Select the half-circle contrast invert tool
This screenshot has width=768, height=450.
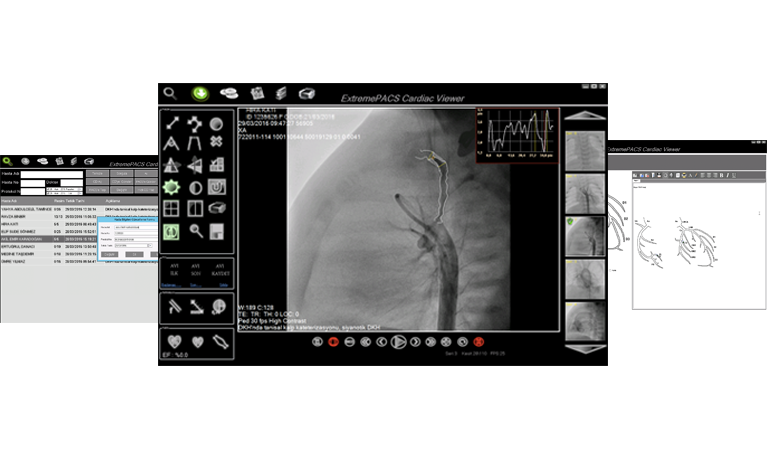(195, 187)
